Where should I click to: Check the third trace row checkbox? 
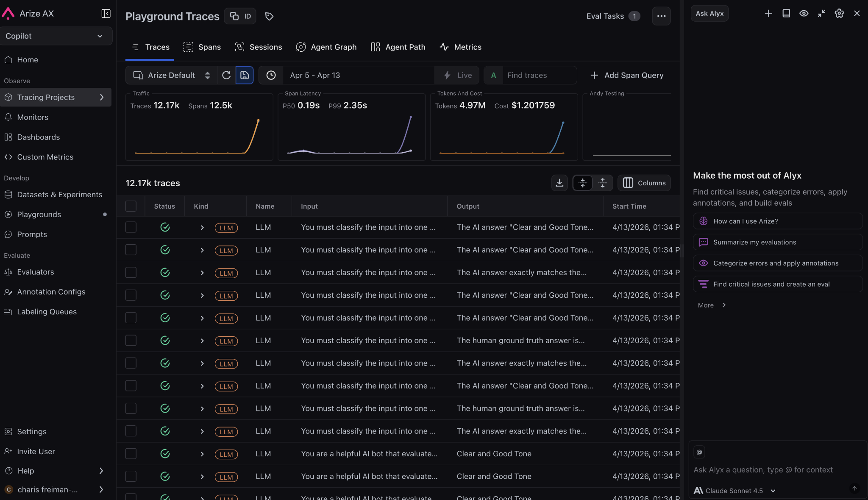[131, 273]
